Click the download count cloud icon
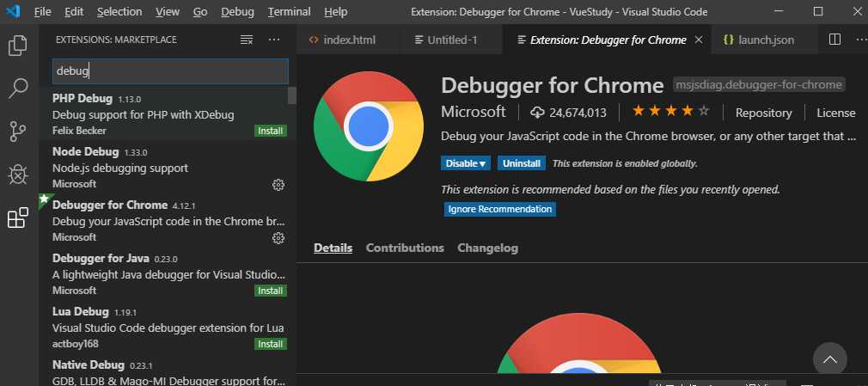This screenshot has width=868, height=386. pos(537,113)
